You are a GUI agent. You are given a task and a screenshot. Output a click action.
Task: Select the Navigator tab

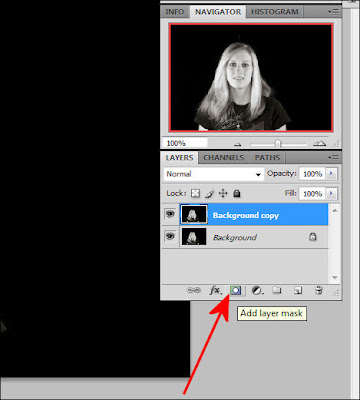coord(218,12)
